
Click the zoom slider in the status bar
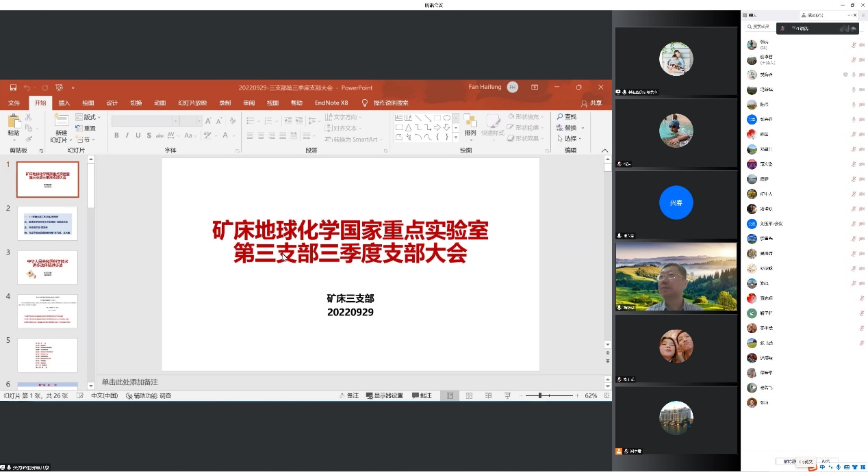(x=540, y=395)
